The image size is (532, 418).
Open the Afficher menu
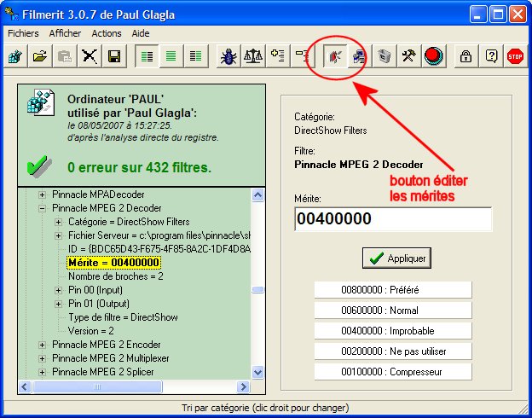pos(65,33)
